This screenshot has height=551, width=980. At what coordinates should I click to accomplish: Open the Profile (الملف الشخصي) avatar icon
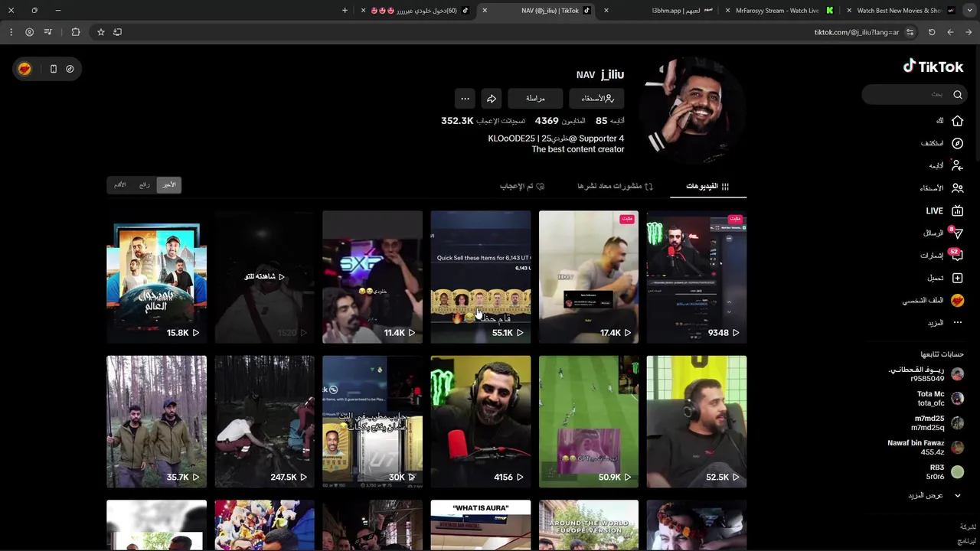click(957, 300)
